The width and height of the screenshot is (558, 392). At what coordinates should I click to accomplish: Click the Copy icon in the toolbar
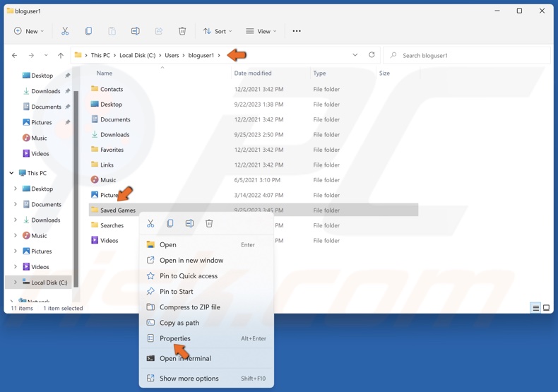click(x=88, y=31)
